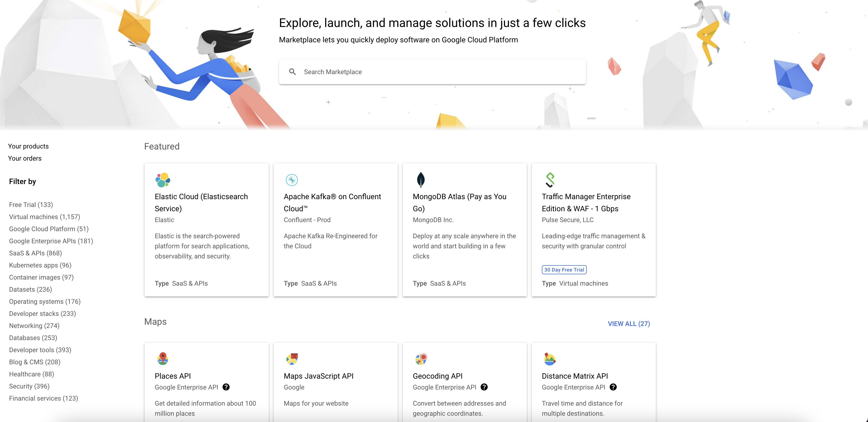
Task: Filter by Kubernetes apps (96)
Action: 40,265
